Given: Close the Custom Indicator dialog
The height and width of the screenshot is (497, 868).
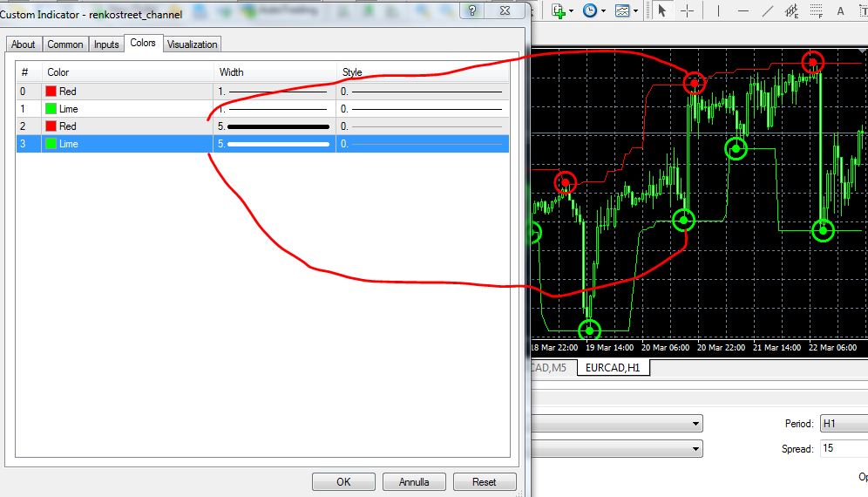Looking at the screenshot, I should [x=505, y=10].
